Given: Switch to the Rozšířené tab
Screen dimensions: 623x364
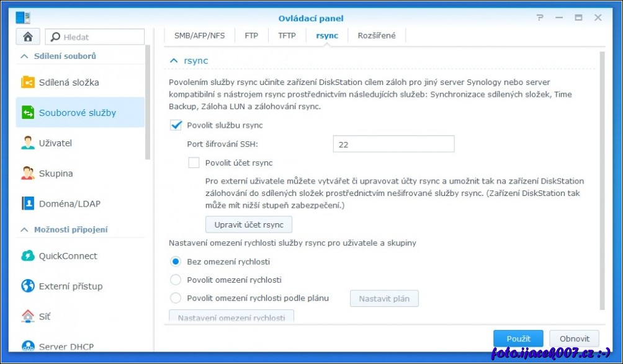Looking at the screenshot, I should [376, 35].
